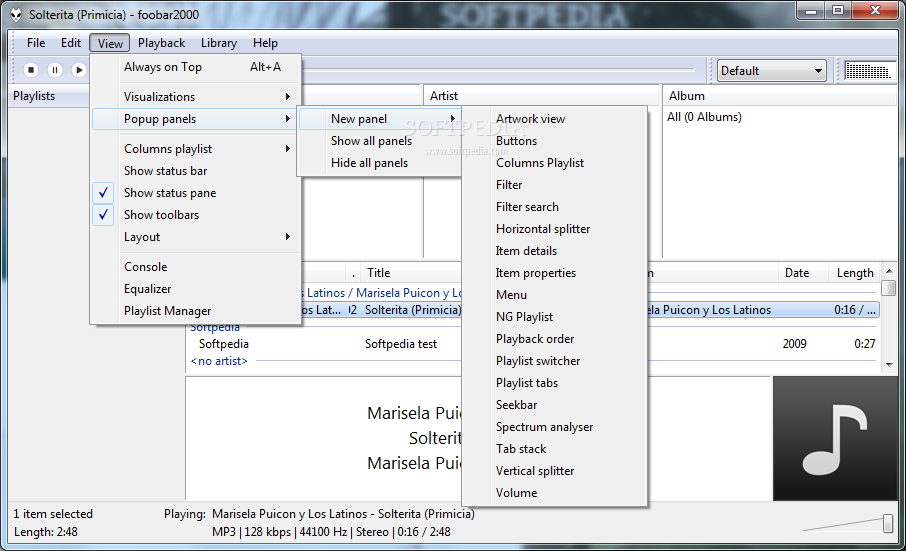Screen dimensions: 906x551
Task: Open the Default playback order dropdown
Action: (771, 71)
